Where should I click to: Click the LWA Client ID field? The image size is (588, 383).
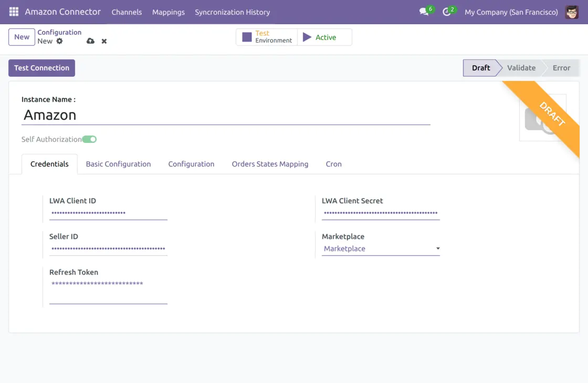click(x=108, y=213)
